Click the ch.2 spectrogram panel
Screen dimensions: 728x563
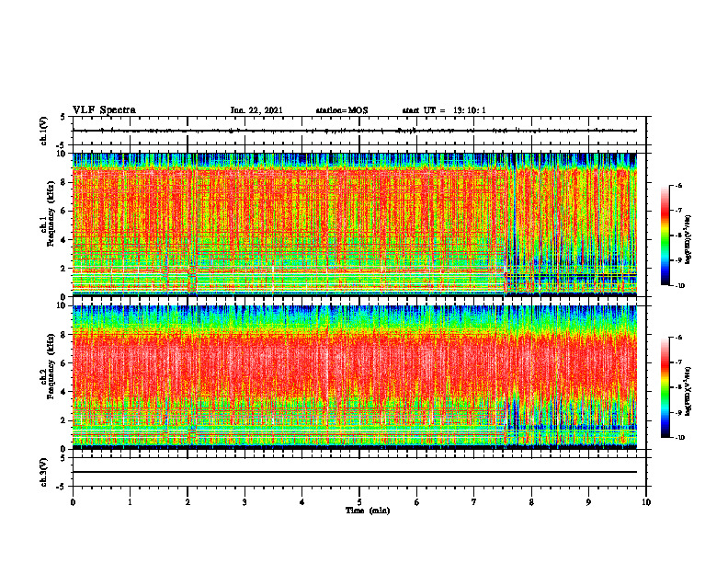(x=354, y=377)
